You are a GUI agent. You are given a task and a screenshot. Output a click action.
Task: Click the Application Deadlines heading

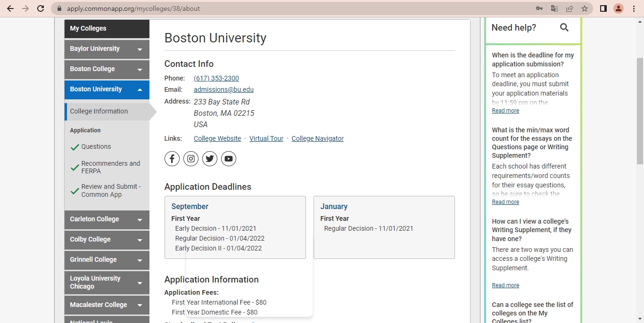click(x=208, y=187)
